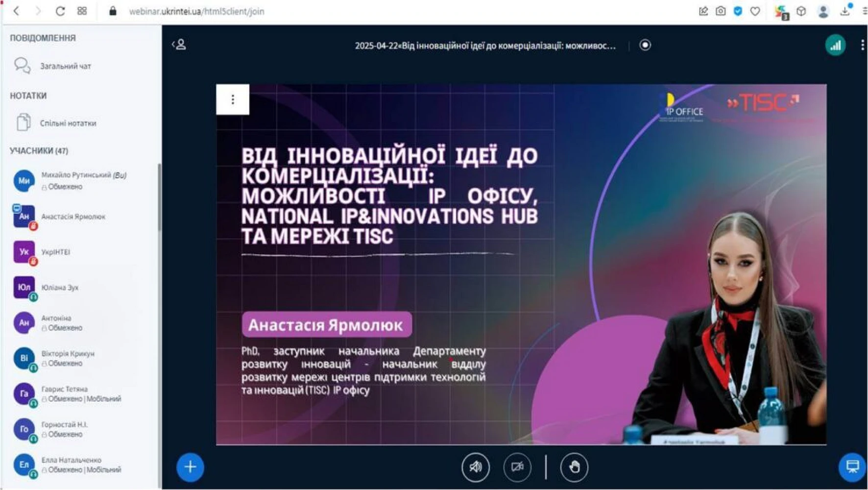Click the recording indicator icon
Image resolution: width=868 pixels, height=490 pixels.
[x=645, y=45]
